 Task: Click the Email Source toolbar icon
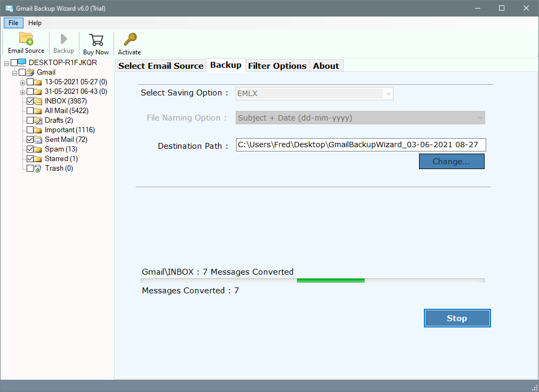click(26, 38)
